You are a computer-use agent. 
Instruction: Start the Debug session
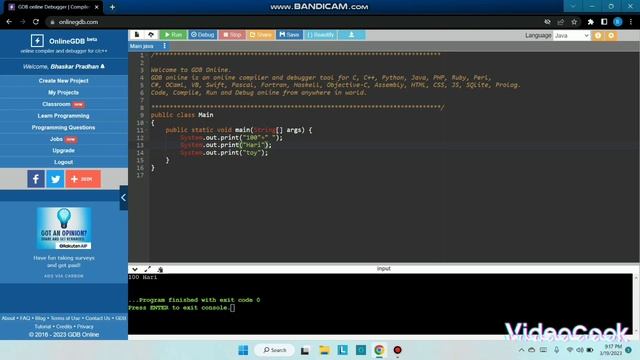202,35
